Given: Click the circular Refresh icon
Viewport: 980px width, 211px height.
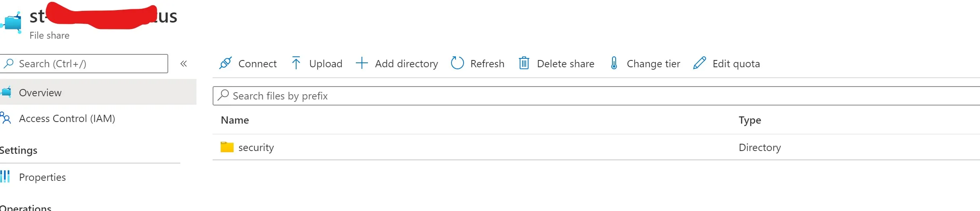Looking at the screenshot, I should click(457, 63).
